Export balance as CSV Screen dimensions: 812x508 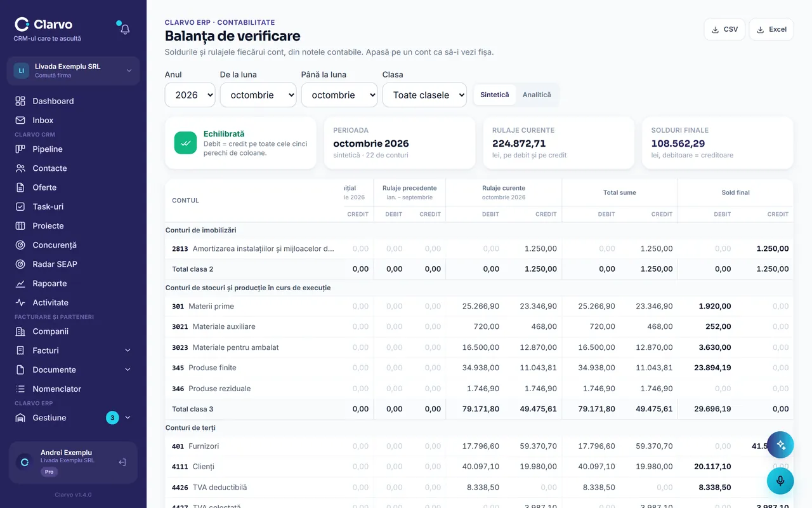(x=724, y=29)
